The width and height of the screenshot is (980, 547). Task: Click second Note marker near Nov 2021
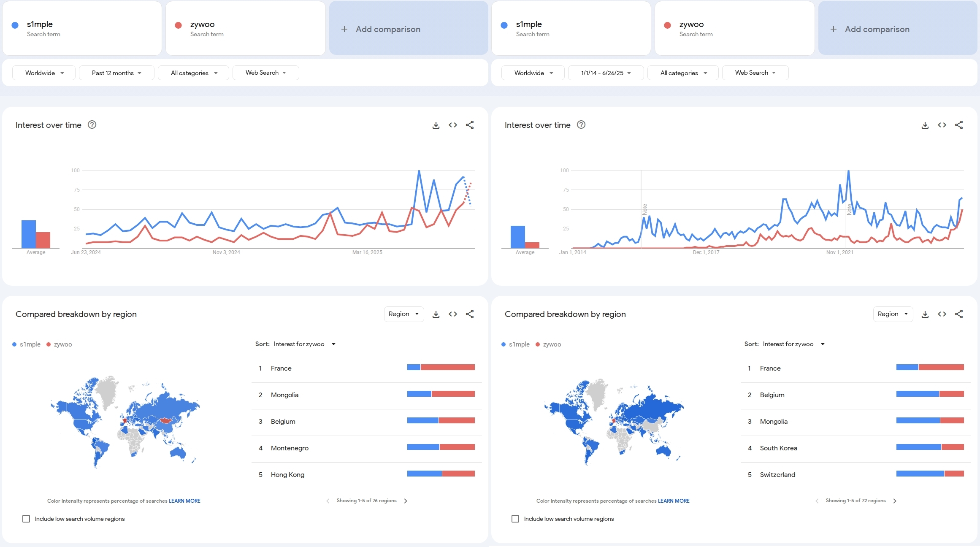[849, 209]
